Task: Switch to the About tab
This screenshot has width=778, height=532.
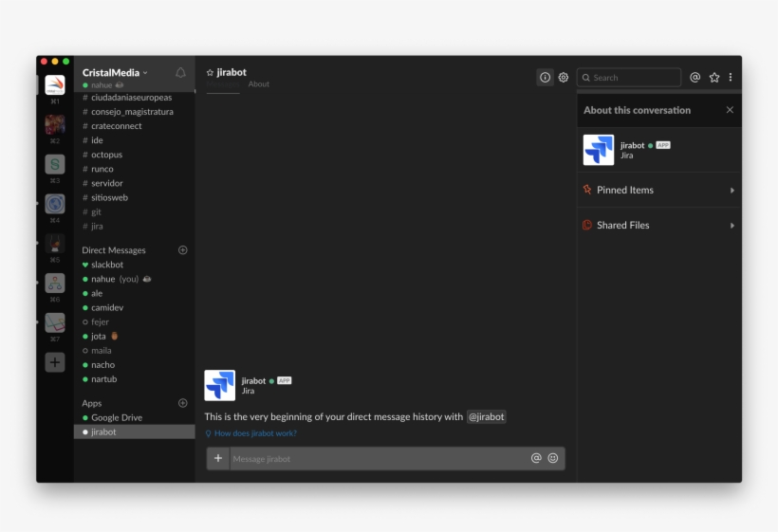Action: point(259,84)
